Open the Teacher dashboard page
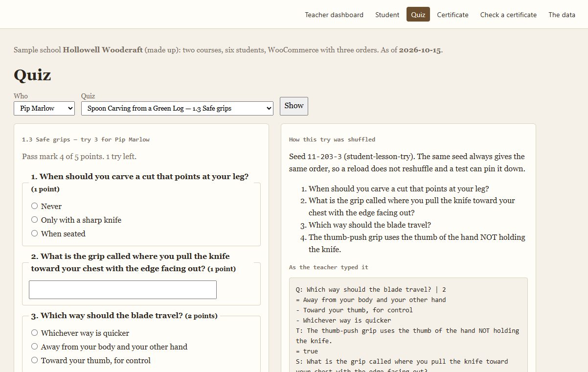Image resolution: width=588 pixels, height=372 pixels. click(x=334, y=15)
